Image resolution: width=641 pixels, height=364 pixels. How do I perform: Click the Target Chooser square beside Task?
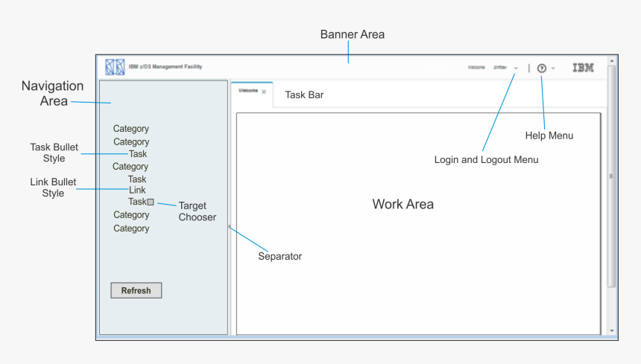[x=151, y=202]
